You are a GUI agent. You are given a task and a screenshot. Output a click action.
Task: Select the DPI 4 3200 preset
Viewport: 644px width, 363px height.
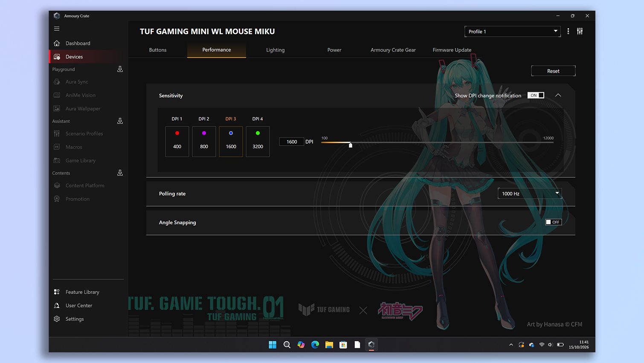(258, 141)
